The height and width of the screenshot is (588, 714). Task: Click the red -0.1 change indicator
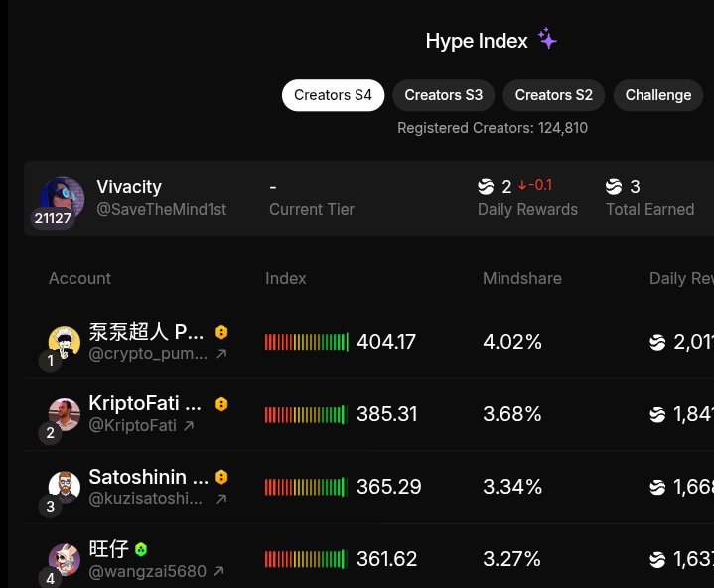[535, 185]
